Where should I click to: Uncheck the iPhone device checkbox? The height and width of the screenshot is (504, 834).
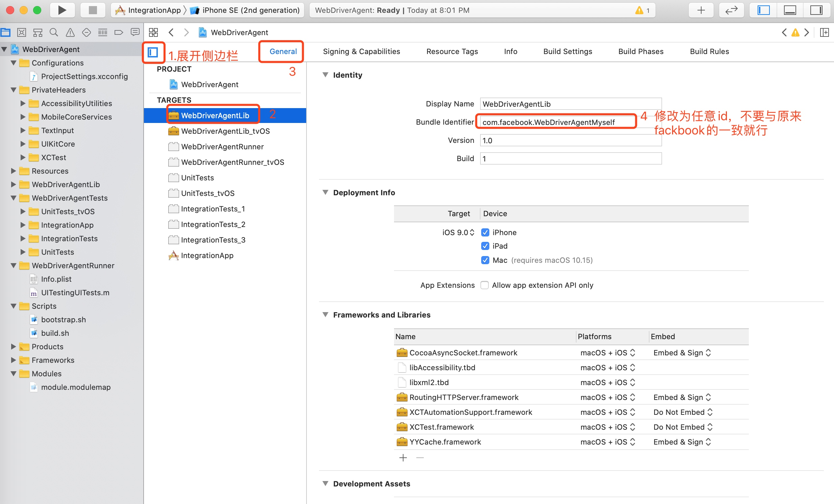point(485,232)
